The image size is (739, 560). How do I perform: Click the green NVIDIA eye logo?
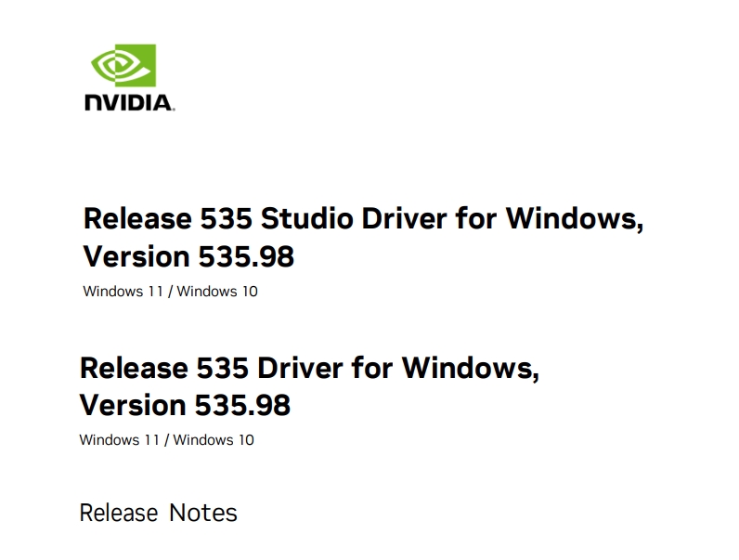(123, 66)
